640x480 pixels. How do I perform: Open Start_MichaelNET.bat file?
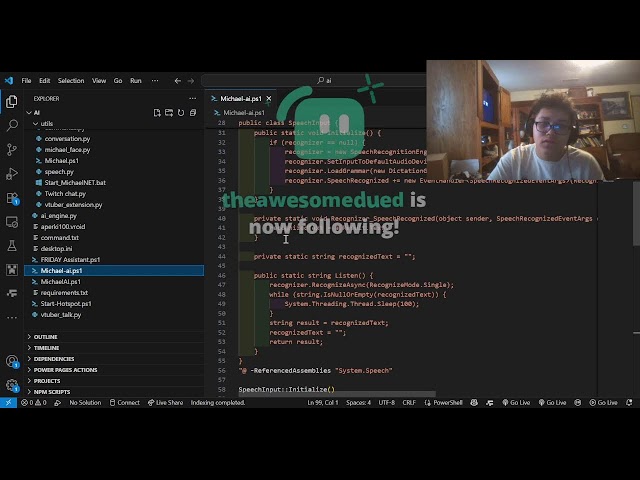tap(75, 182)
